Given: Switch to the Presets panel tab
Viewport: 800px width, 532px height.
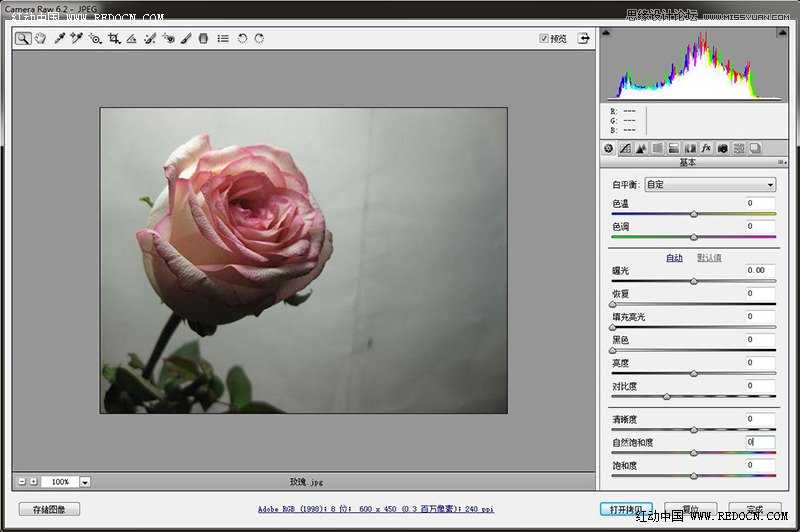Looking at the screenshot, I should point(739,148).
